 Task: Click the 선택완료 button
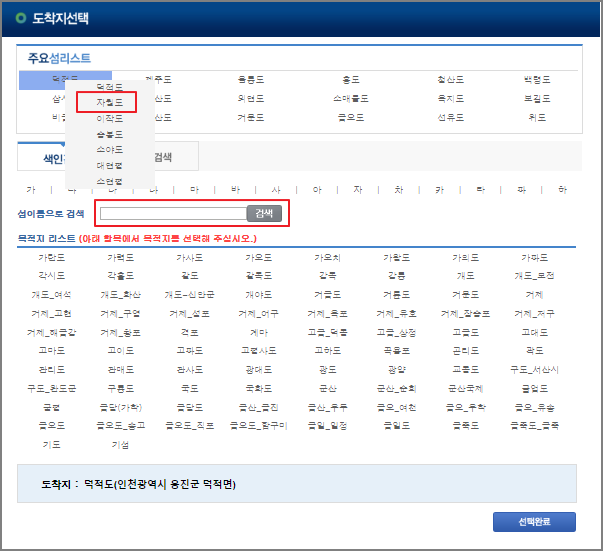(x=534, y=522)
